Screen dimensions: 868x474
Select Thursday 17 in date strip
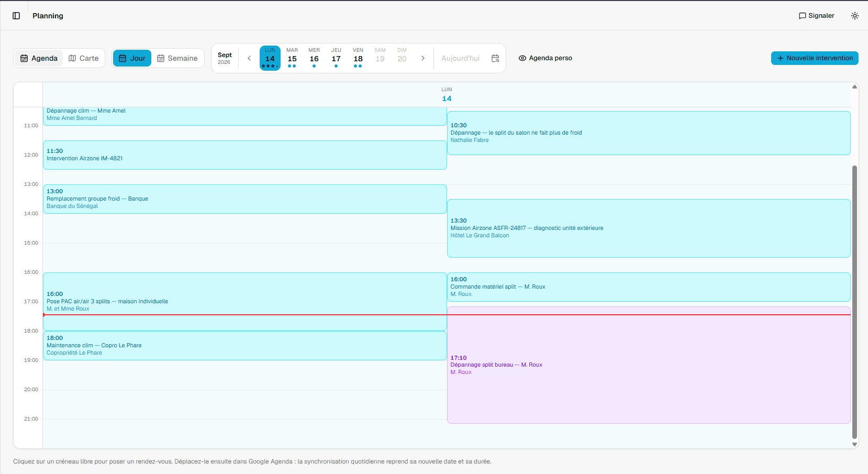[336, 58]
